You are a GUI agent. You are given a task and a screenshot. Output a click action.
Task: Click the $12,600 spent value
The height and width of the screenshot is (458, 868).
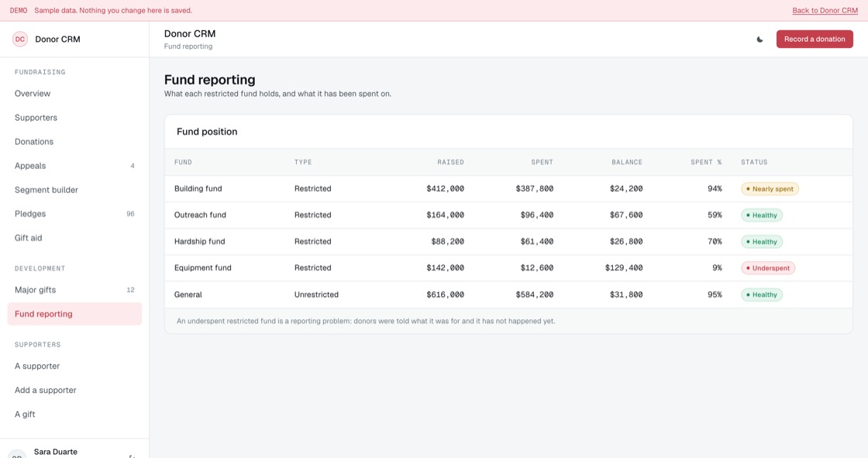click(537, 267)
